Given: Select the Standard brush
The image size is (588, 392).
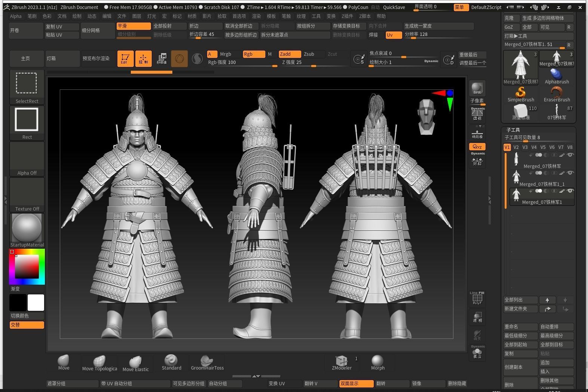Looking at the screenshot, I should point(171,362).
